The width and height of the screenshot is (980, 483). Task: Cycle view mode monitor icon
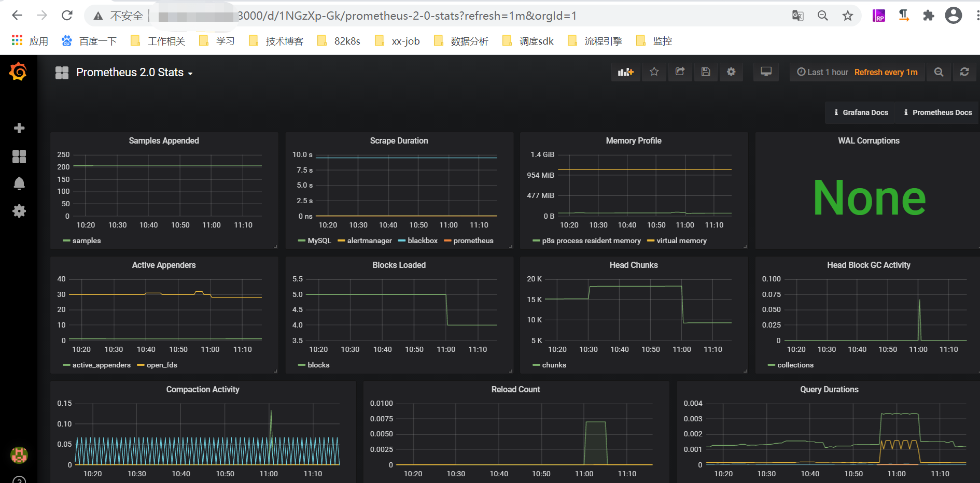(766, 72)
